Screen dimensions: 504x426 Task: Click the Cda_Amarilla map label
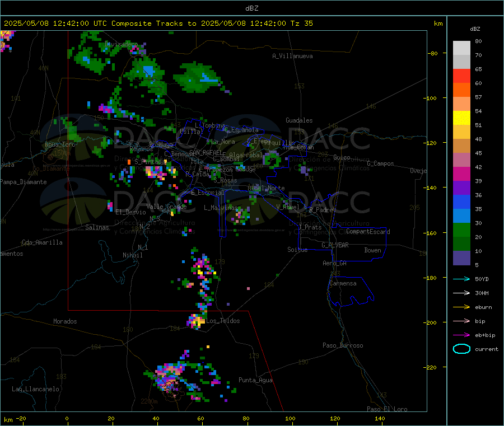(42, 242)
